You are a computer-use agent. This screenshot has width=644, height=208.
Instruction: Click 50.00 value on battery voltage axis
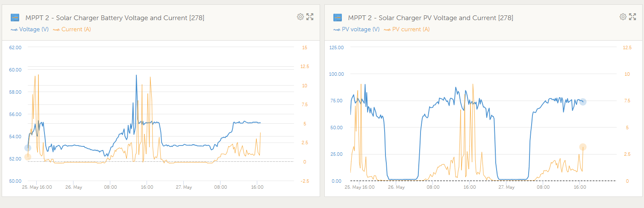[x=15, y=181]
